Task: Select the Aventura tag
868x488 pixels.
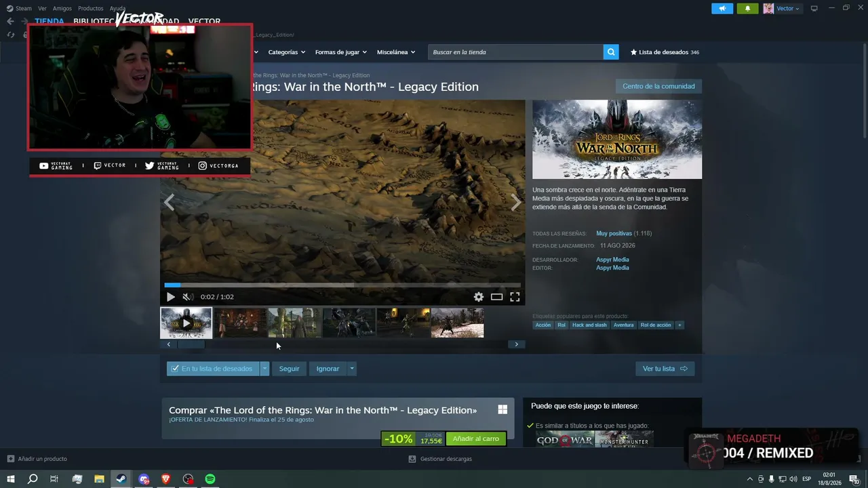Action: (x=624, y=325)
